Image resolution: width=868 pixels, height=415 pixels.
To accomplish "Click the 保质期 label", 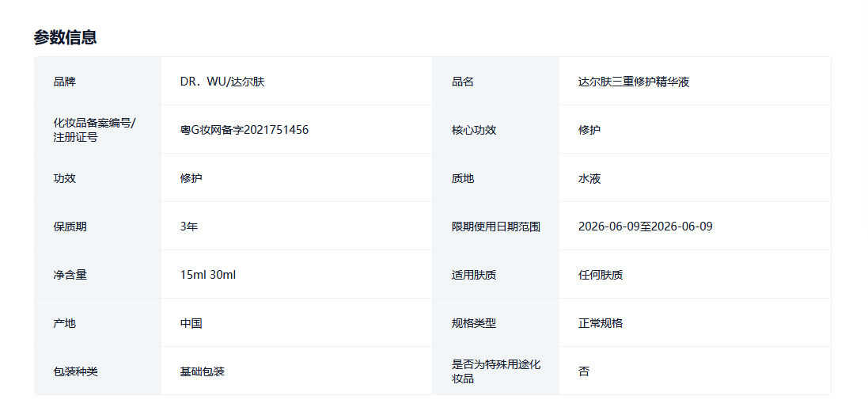I will 70,227.
